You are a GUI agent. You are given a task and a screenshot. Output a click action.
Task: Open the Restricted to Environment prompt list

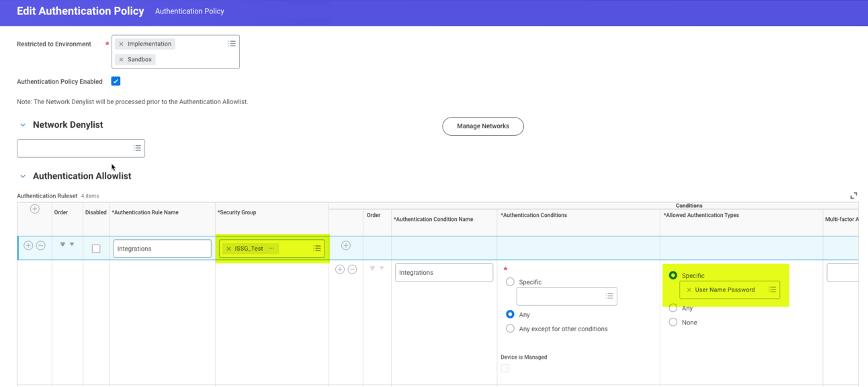tap(232, 44)
